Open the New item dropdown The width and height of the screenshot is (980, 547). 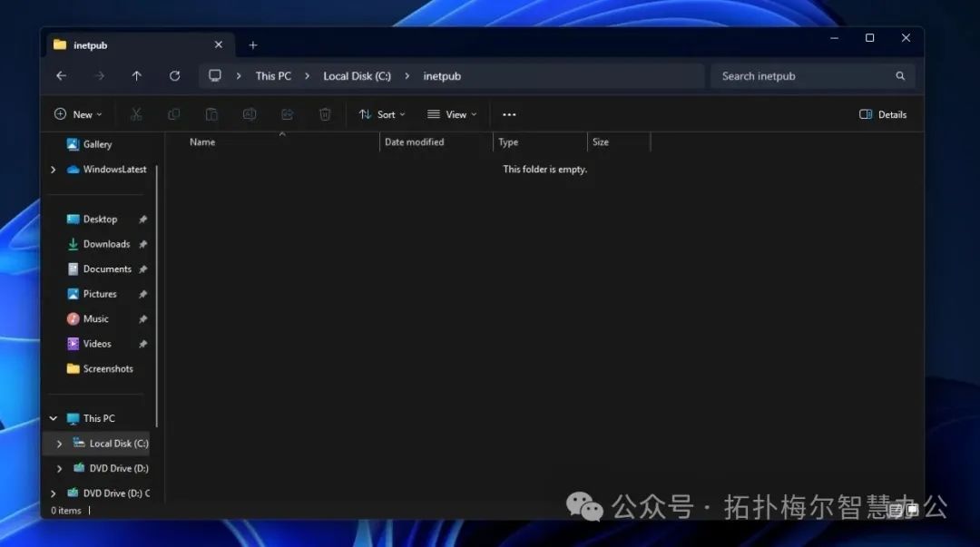(x=78, y=114)
